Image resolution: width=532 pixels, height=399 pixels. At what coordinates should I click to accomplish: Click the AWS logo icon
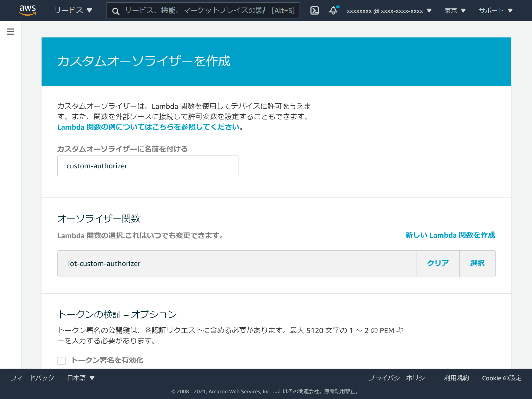point(28,10)
